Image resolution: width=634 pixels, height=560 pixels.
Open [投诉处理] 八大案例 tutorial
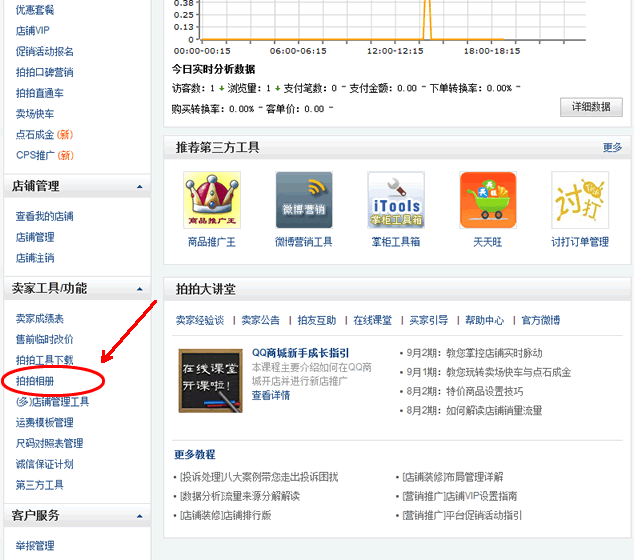[x=259, y=477]
